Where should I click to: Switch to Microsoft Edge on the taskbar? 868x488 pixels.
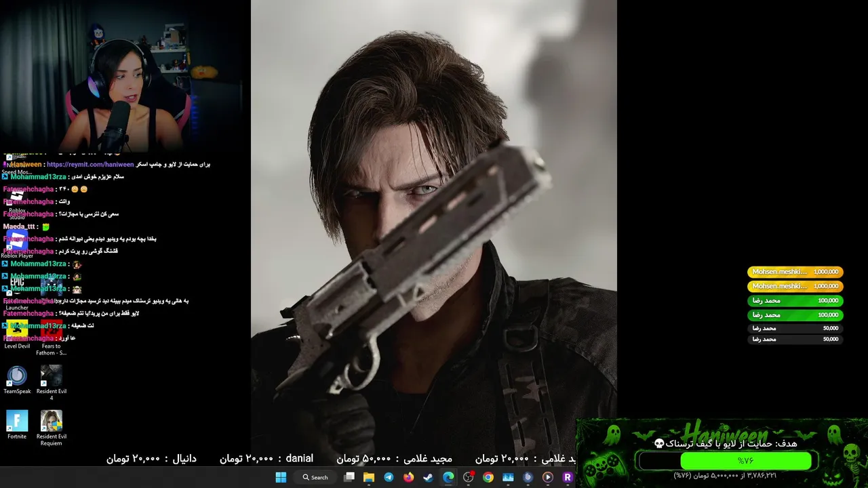(448, 477)
